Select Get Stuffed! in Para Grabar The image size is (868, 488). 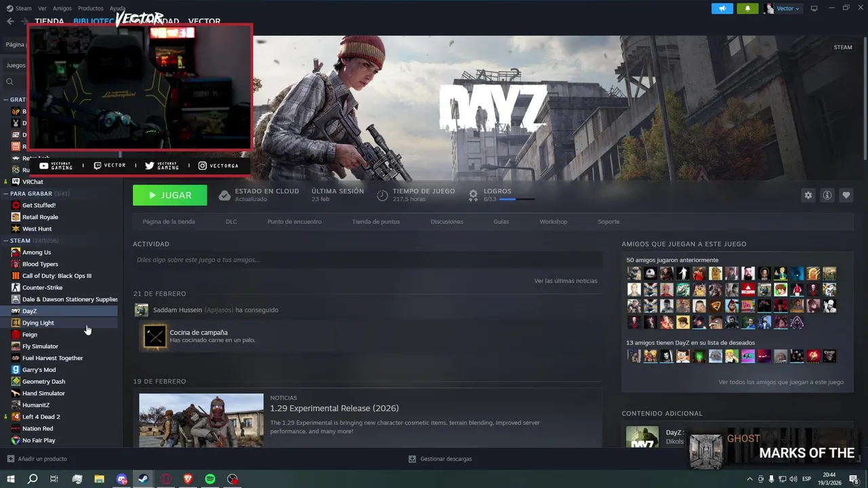(39, 205)
